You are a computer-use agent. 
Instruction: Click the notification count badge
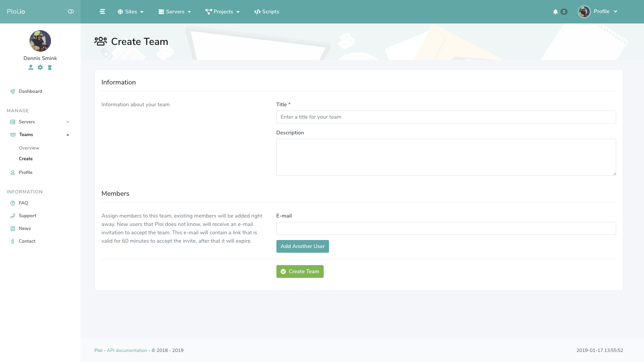point(564,12)
